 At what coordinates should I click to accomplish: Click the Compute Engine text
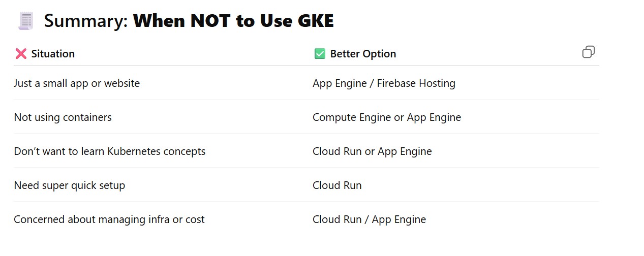pos(351,117)
